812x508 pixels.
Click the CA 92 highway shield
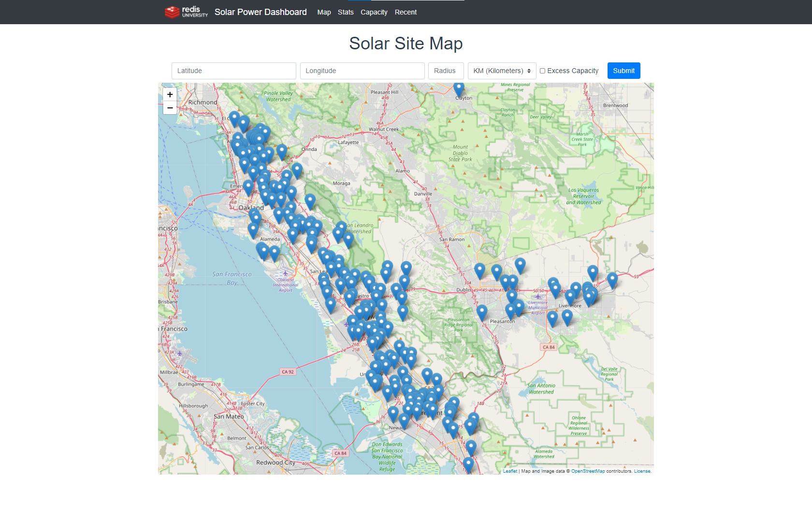click(288, 372)
